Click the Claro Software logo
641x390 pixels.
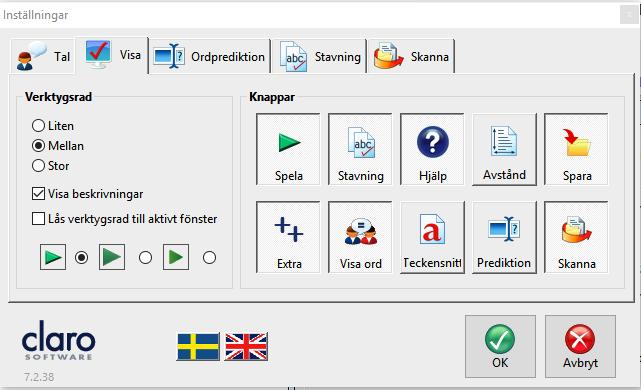58,340
